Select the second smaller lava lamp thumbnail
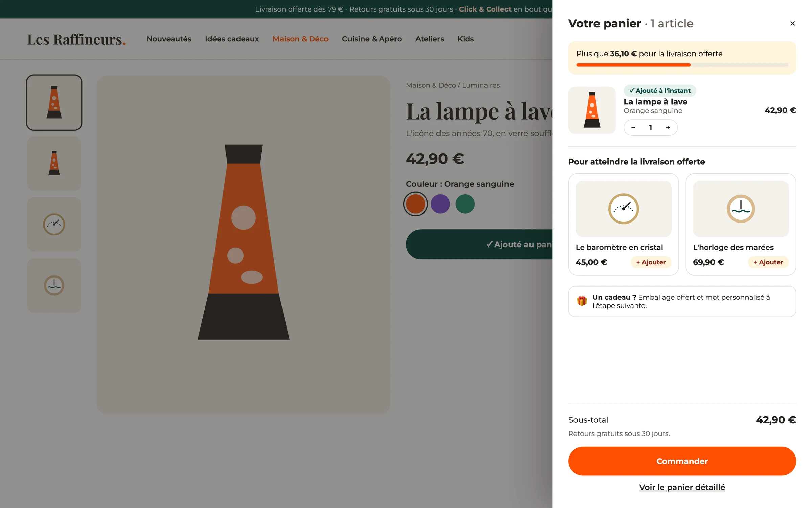 pyautogui.click(x=54, y=163)
